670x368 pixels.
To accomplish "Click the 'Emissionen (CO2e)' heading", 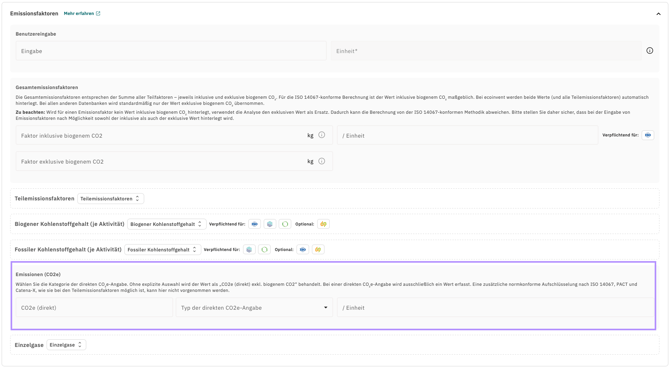I will 38,274.
